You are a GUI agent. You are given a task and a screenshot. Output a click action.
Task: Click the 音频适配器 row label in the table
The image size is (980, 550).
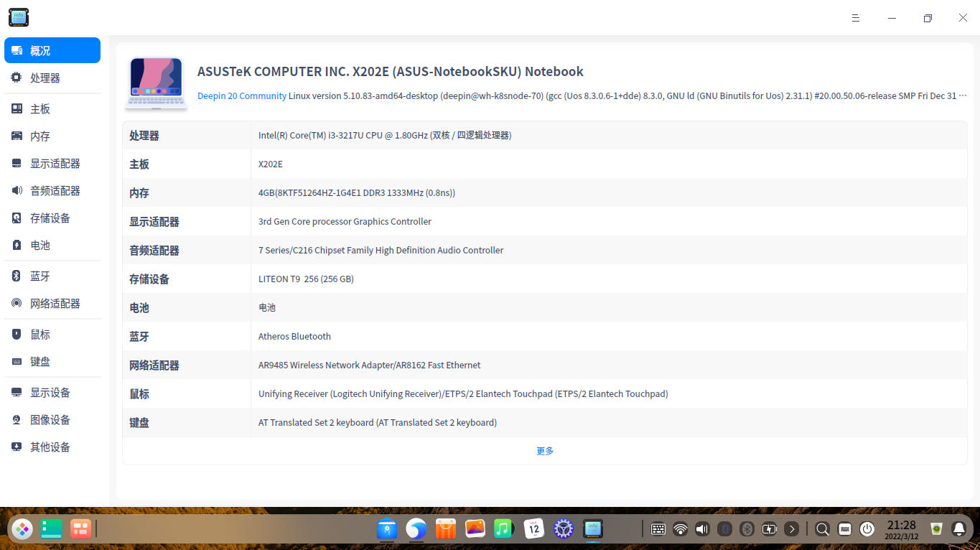pos(154,251)
